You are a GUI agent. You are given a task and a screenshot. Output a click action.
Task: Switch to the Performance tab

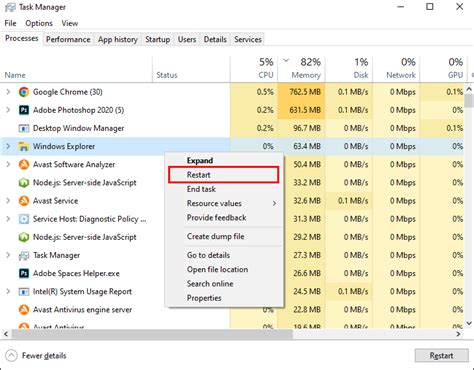(x=68, y=39)
